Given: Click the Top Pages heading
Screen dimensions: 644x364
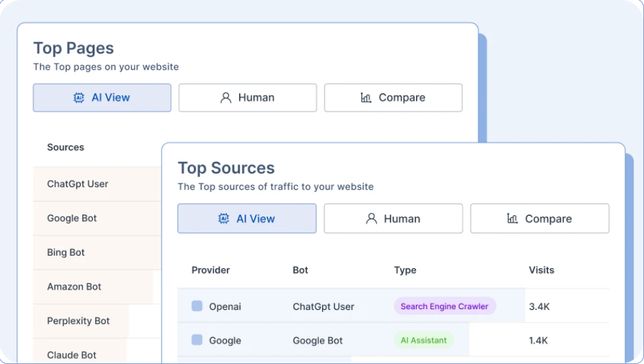Looking at the screenshot, I should coord(74,48).
